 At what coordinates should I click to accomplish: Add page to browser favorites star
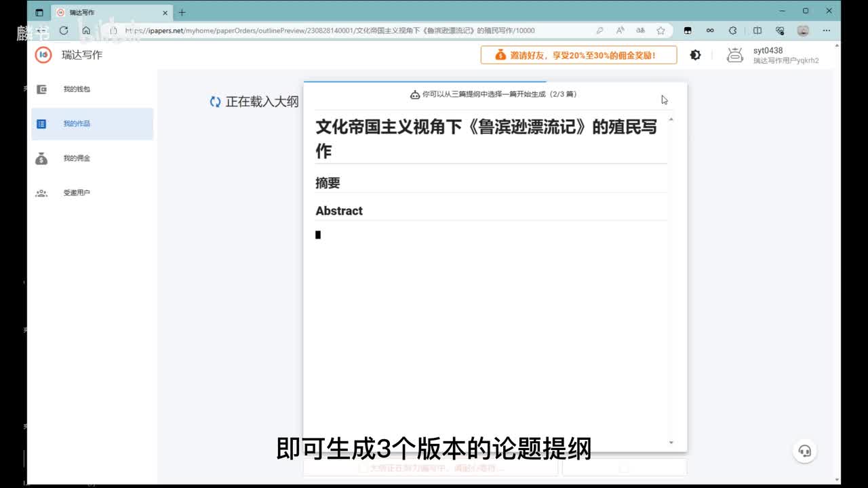pyautogui.click(x=660, y=30)
